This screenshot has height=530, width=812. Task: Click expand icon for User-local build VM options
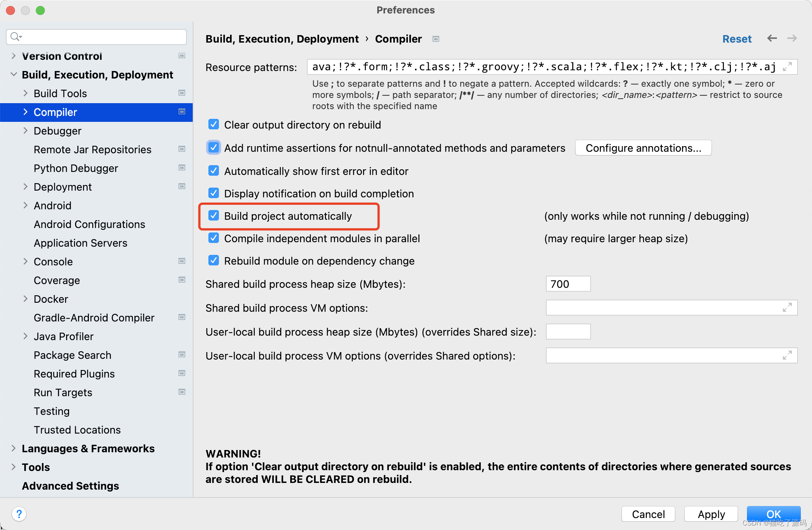[788, 355]
